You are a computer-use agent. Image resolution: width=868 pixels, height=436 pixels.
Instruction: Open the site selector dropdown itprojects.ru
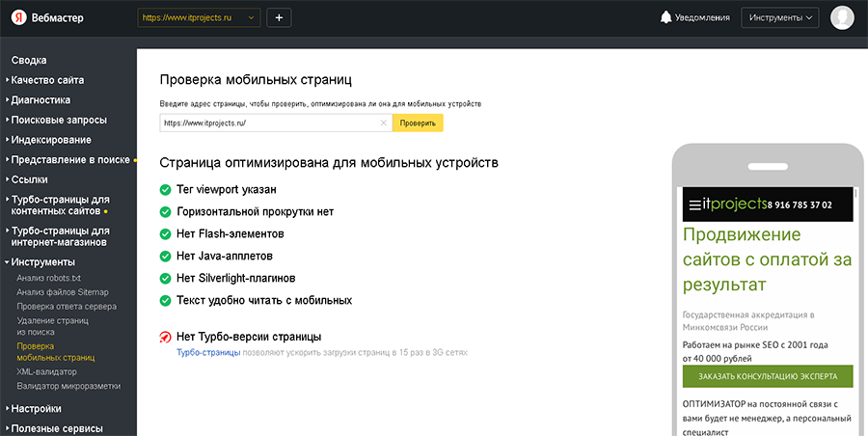[198, 17]
